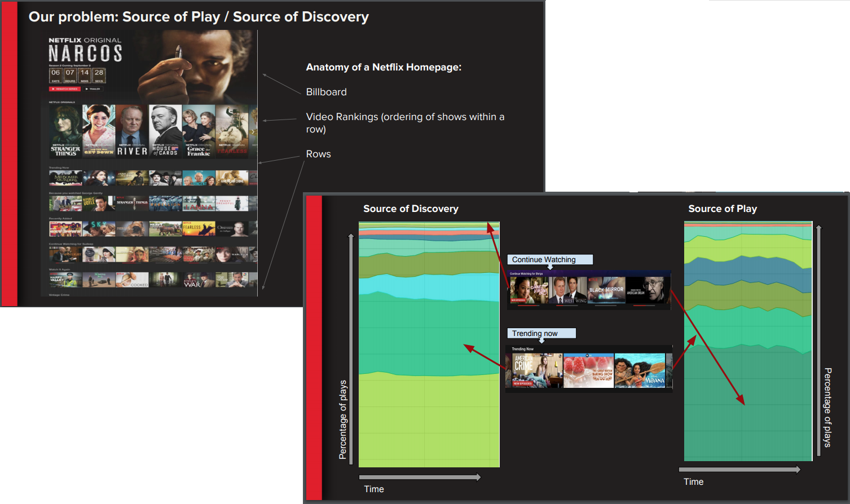Click the 06 Days countdown box
850x504 pixels.
click(55, 76)
